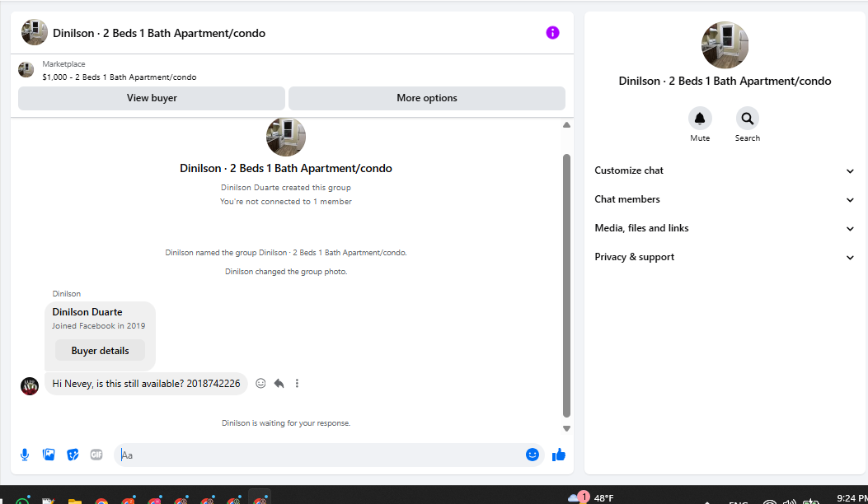Open conversation information via purple info icon

(x=552, y=33)
